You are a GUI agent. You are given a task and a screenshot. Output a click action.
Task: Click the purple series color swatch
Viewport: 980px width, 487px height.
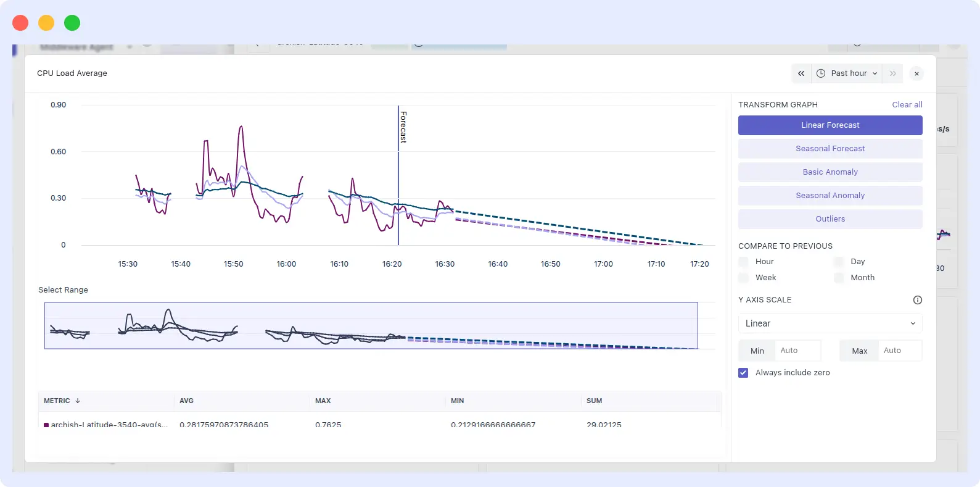pyautogui.click(x=46, y=425)
